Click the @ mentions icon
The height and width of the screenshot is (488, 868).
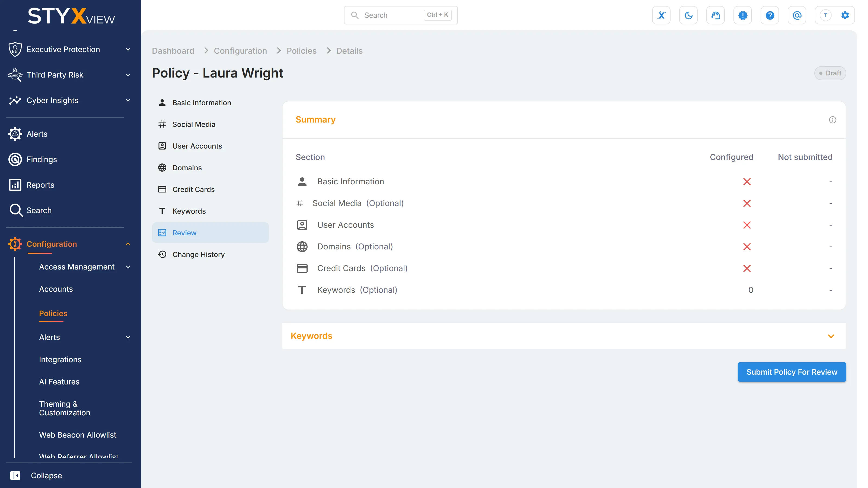click(797, 15)
